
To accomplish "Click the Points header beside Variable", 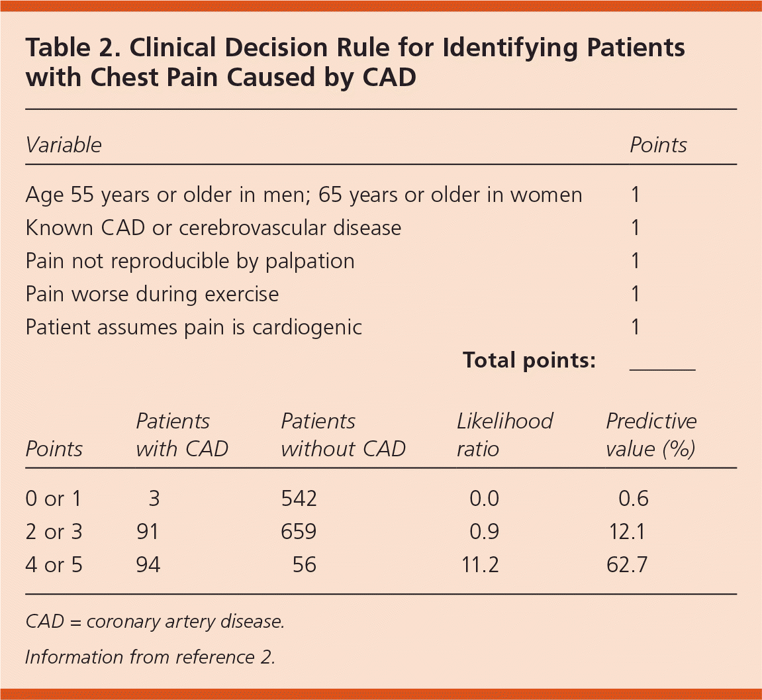I will pyautogui.click(x=658, y=145).
